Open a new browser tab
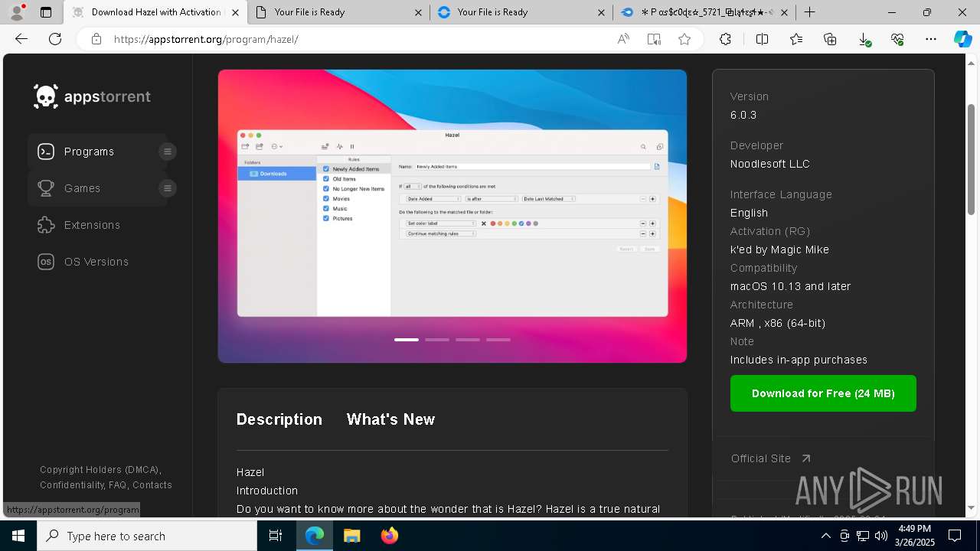 click(809, 12)
